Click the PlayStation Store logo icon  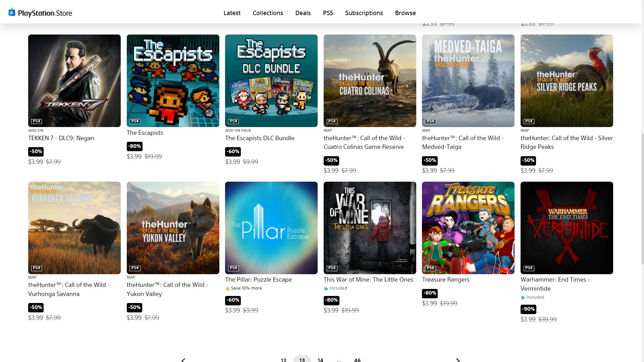[x=12, y=12]
